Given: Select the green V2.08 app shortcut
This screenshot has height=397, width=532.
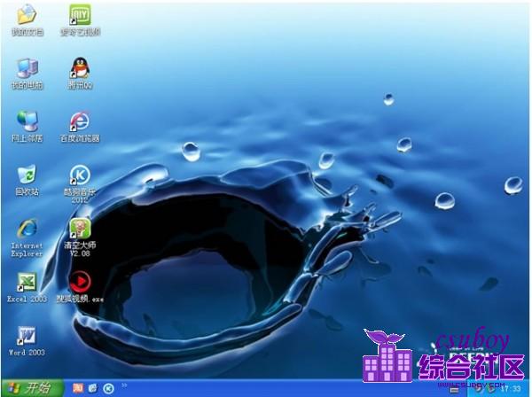Looking at the screenshot, I should tap(80, 229).
